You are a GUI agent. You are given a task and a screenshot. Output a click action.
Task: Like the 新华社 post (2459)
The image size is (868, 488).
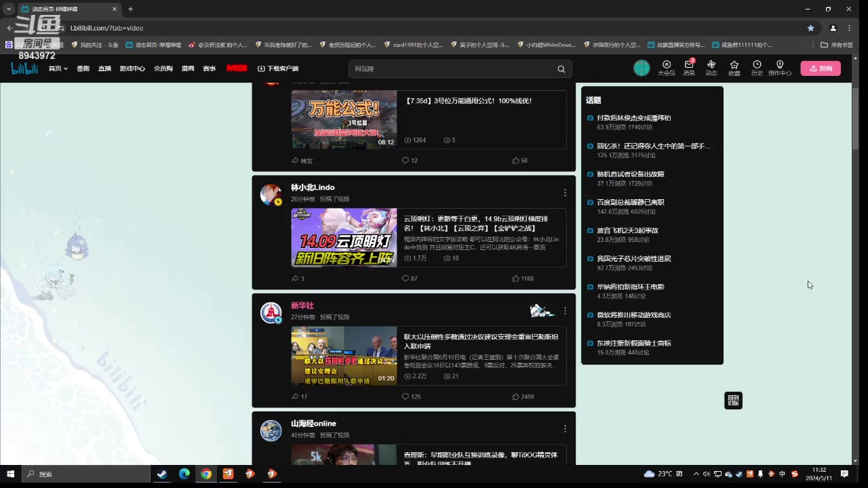coord(523,396)
